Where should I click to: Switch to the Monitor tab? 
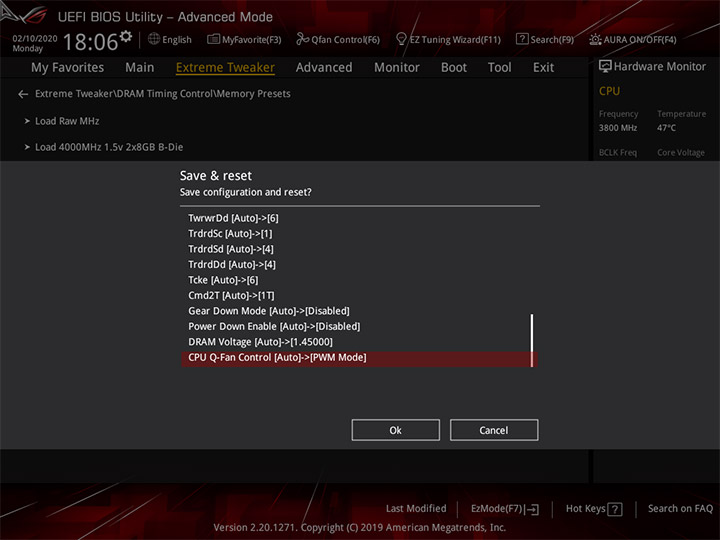pos(397,68)
